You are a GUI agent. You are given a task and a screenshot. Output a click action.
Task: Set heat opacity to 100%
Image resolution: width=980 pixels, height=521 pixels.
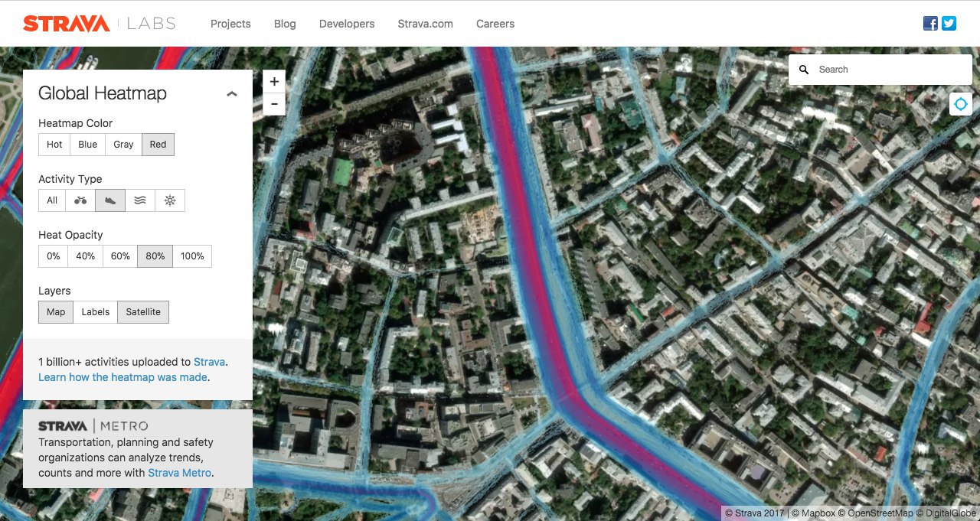[x=192, y=256]
